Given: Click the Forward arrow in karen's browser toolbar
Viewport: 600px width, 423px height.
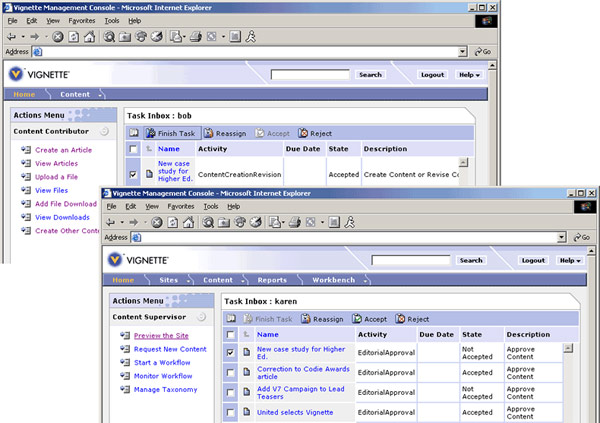Looking at the screenshot, I should 134,222.
